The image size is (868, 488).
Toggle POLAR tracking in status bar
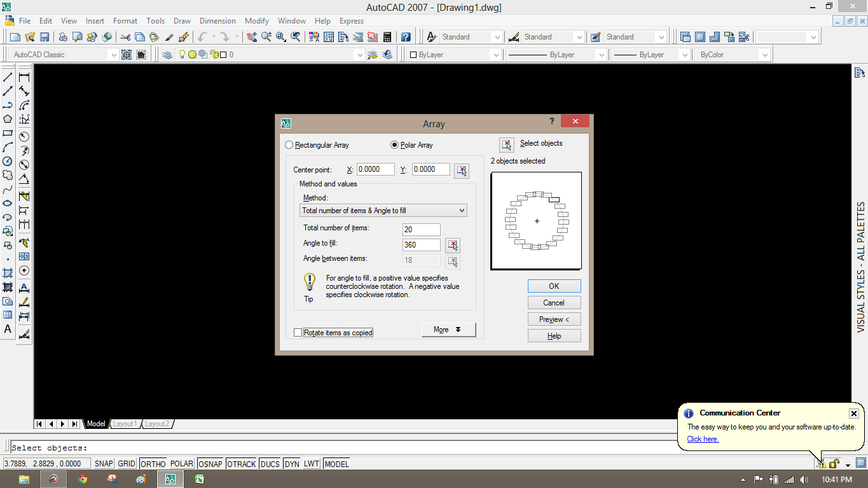181,464
